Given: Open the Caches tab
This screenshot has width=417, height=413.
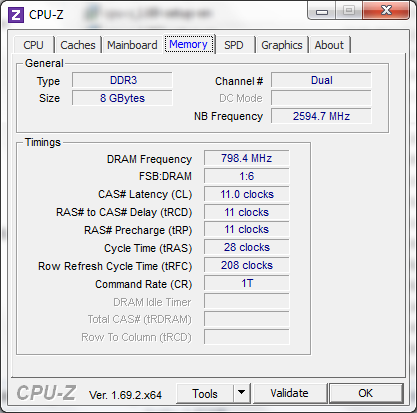Looking at the screenshot, I should click(78, 45).
